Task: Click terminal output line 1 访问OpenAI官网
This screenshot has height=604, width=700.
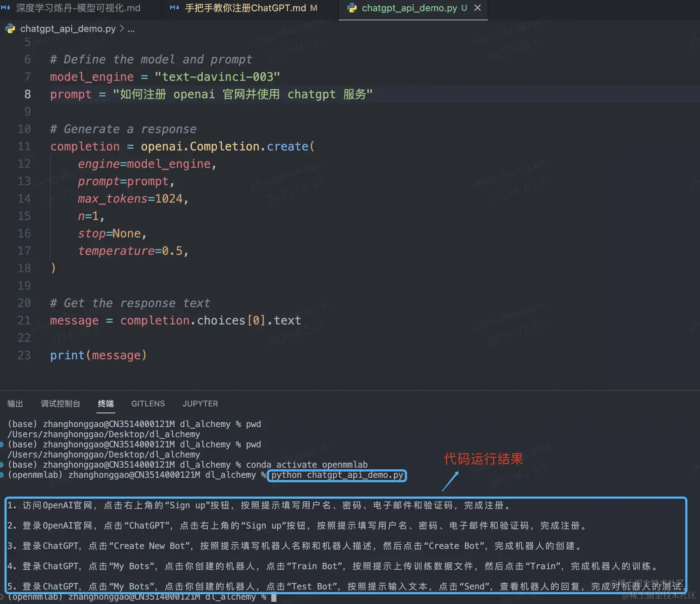Action: [259, 505]
